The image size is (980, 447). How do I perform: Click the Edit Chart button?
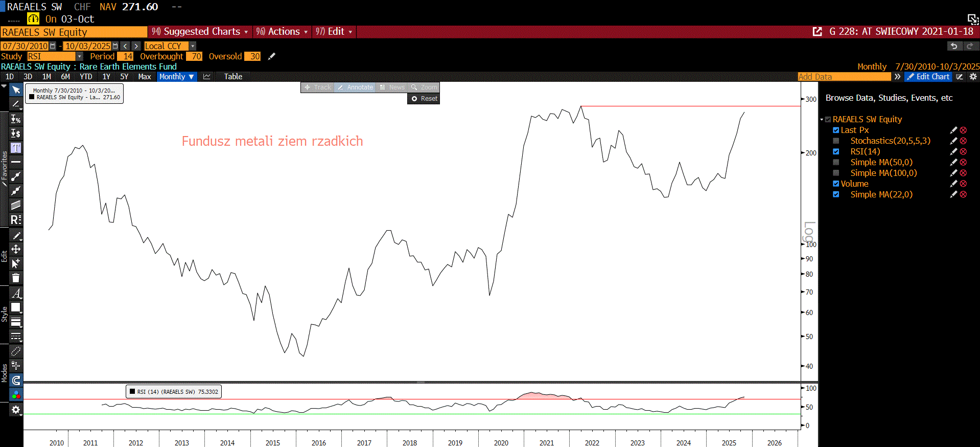[x=928, y=77]
